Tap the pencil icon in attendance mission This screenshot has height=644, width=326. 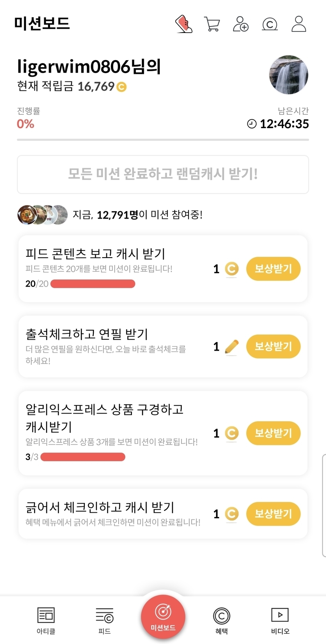(232, 346)
